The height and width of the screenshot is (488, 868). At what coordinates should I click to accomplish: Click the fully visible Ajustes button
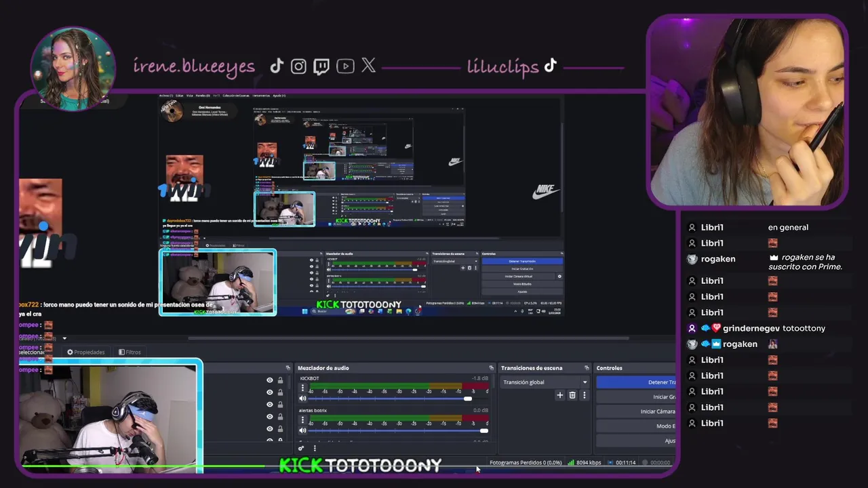(522, 291)
